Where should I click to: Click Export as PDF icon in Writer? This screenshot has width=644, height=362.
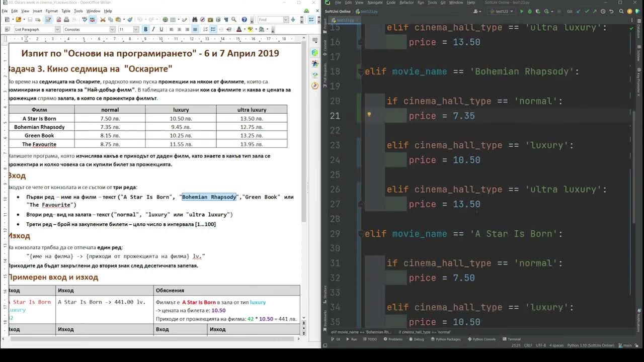(58, 20)
